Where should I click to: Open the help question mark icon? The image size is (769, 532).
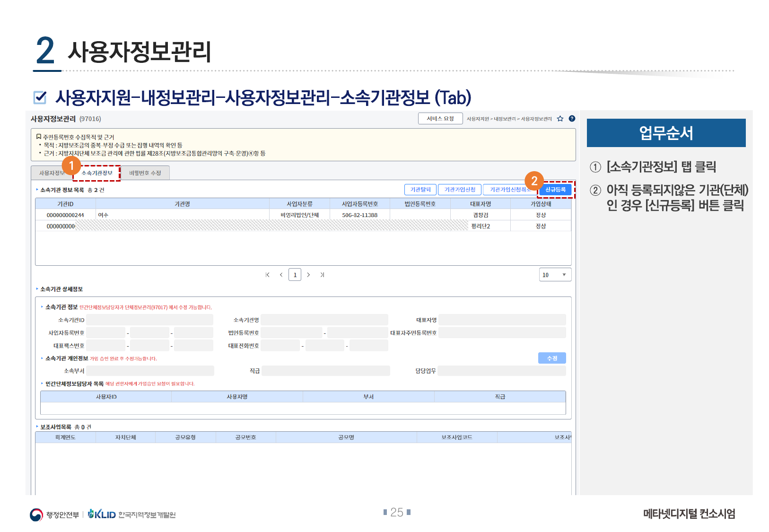point(572,119)
